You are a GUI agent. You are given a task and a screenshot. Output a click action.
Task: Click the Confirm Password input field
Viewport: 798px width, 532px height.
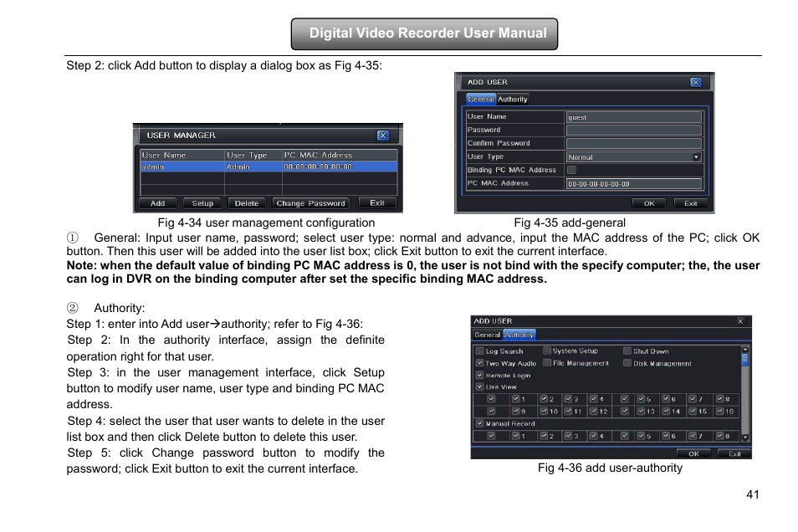(634, 144)
